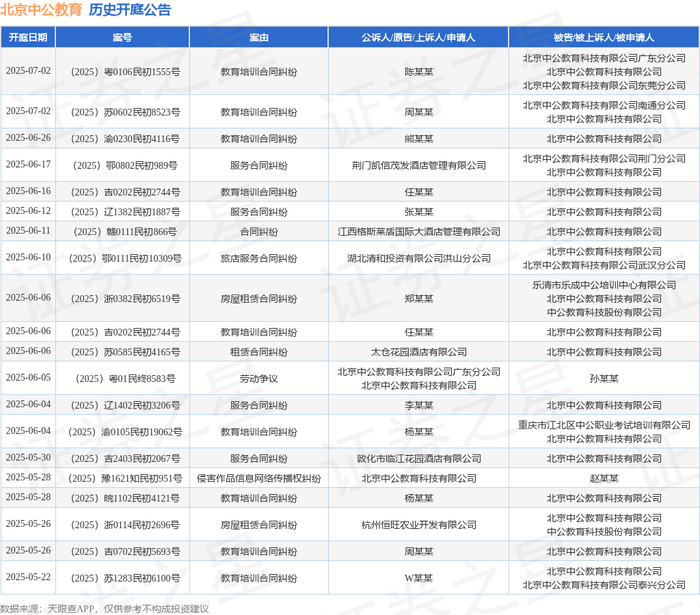Screen dimensions: 700x615
Task: Click plaintiff 李某某
Action: (419, 405)
